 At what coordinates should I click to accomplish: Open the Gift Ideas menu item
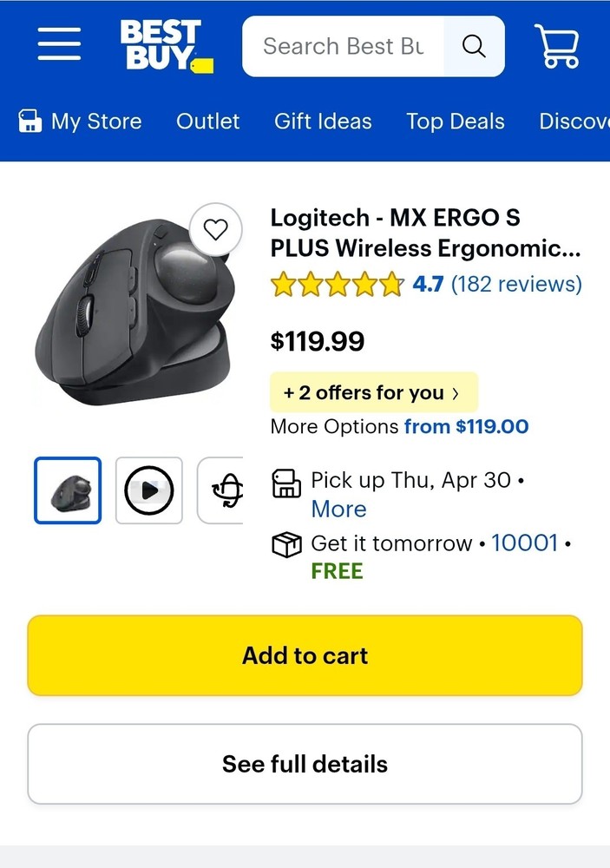(323, 122)
